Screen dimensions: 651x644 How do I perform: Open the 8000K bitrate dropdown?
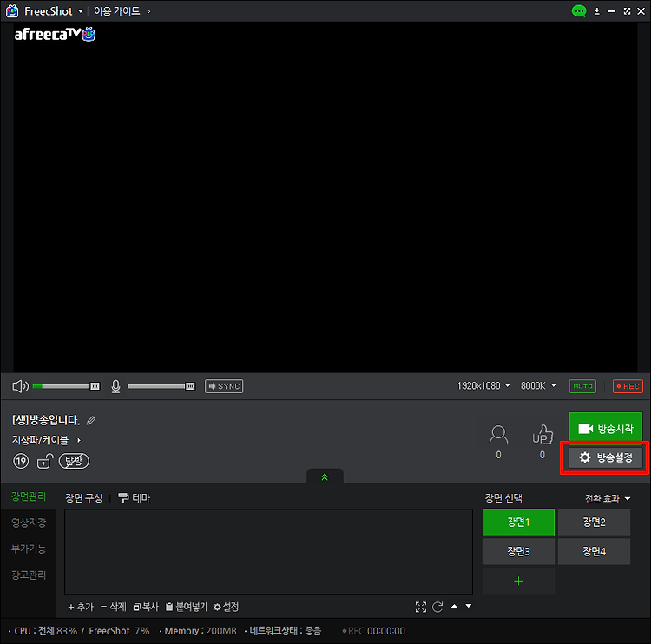tap(538, 385)
